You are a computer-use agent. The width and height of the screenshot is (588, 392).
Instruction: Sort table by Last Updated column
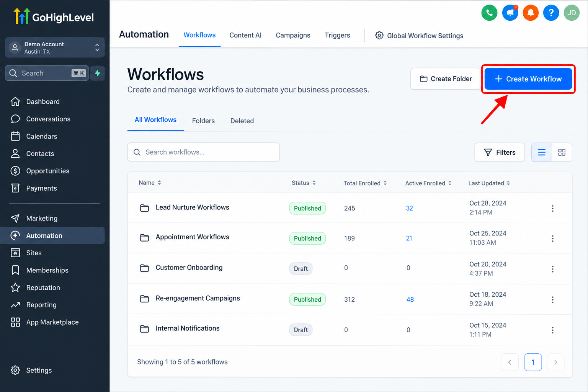click(x=489, y=183)
